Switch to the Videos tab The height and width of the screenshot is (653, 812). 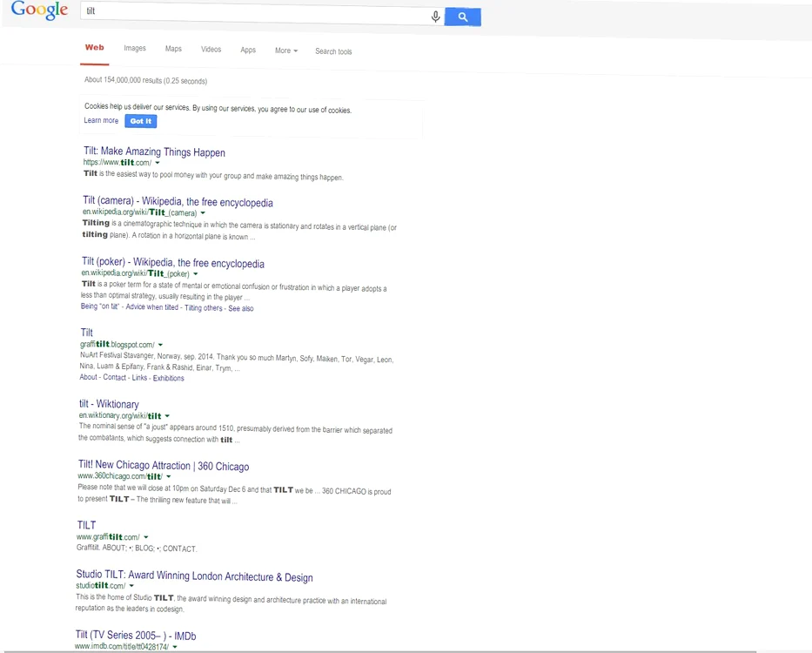[x=211, y=50]
